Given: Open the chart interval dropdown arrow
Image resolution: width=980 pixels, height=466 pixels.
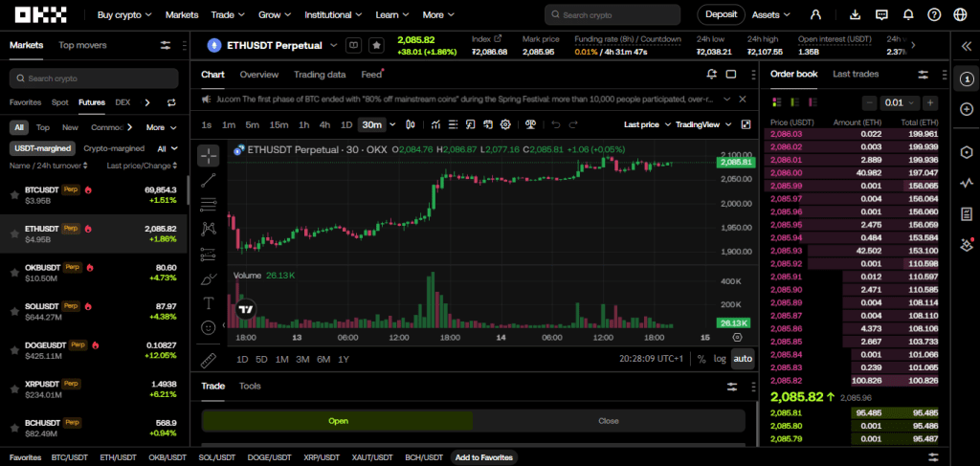Looking at the screenshot, I should click(x=392, y=124).
